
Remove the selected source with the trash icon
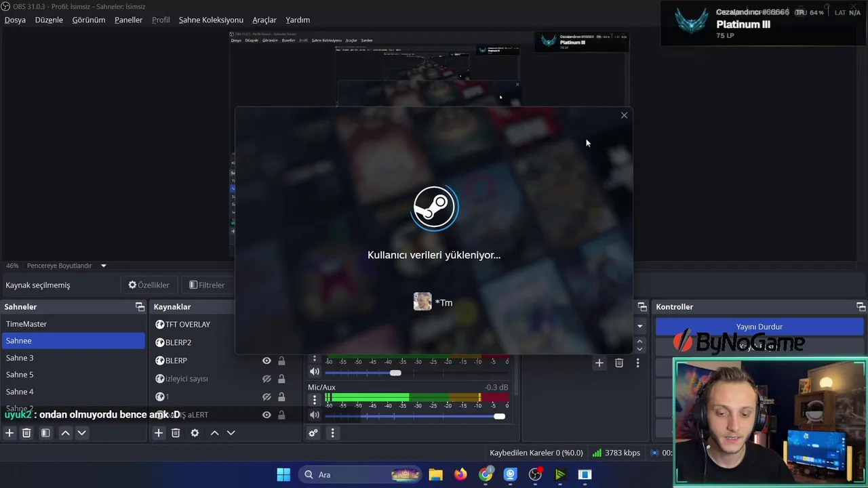point(176,432)
